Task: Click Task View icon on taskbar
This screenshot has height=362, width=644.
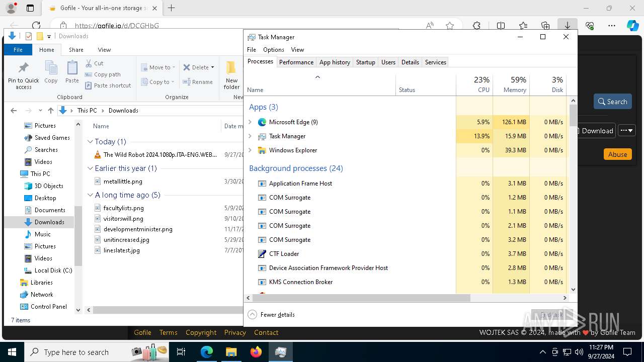Action: pos(181,352)
